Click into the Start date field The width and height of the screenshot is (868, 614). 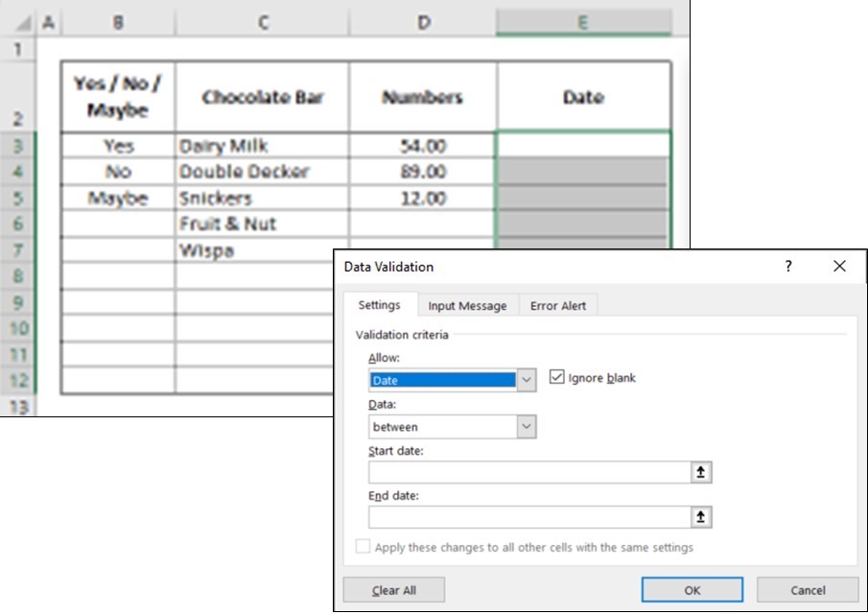point(529,473)
